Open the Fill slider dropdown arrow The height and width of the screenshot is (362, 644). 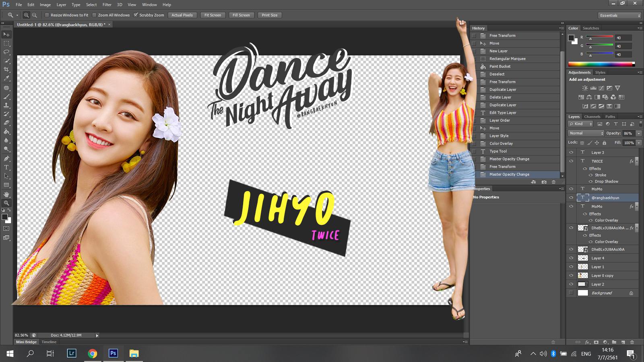[639, 143]
